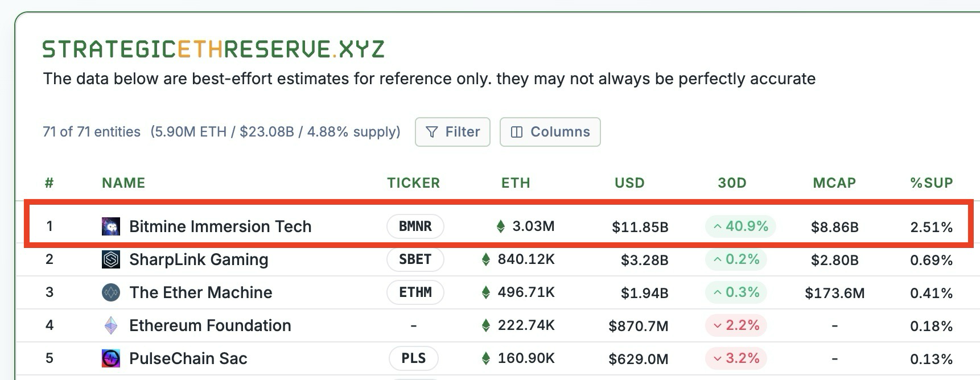Click the 40.9% green change pill
Screen dimensions: 980x380
point(740,226)
